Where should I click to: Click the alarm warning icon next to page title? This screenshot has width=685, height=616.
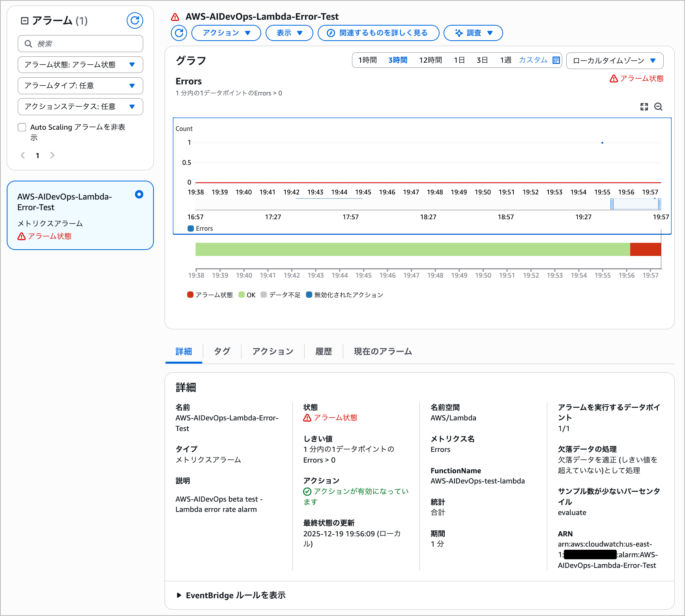175,17
